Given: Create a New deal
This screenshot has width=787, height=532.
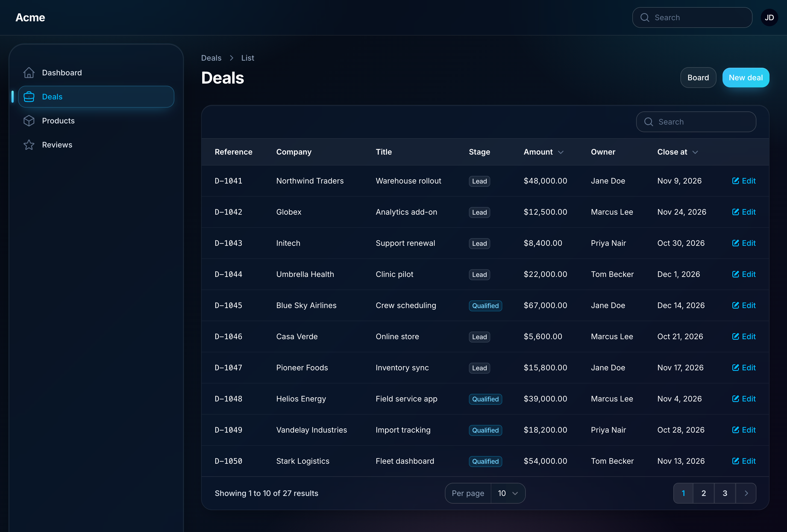Looking at the screenshot, I should pos(746,78).
